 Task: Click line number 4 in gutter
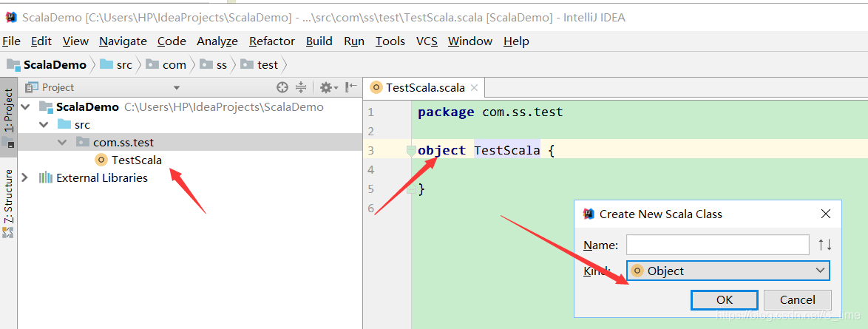coord(371,169)
